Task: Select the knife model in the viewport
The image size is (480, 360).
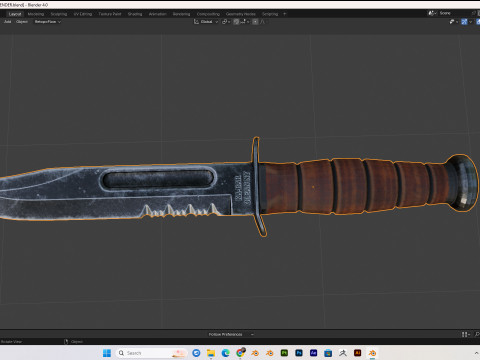Action: pyautogui.click(x=240, y=188)
